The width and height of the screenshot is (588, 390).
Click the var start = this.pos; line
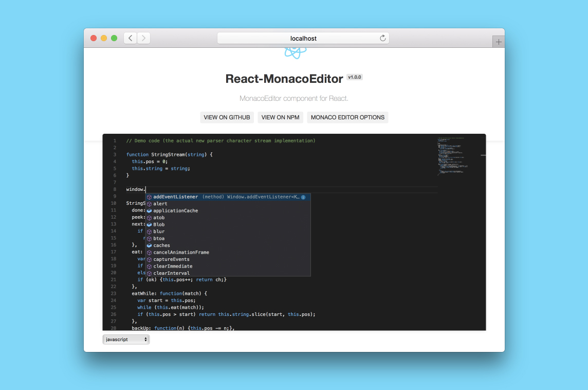point(166,300)
